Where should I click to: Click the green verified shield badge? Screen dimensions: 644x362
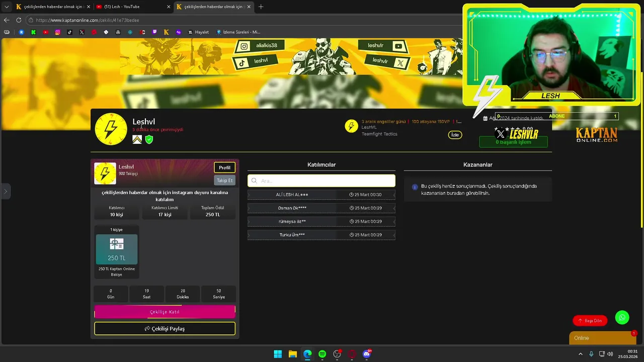pyautogui.click(x=149, y=139)
